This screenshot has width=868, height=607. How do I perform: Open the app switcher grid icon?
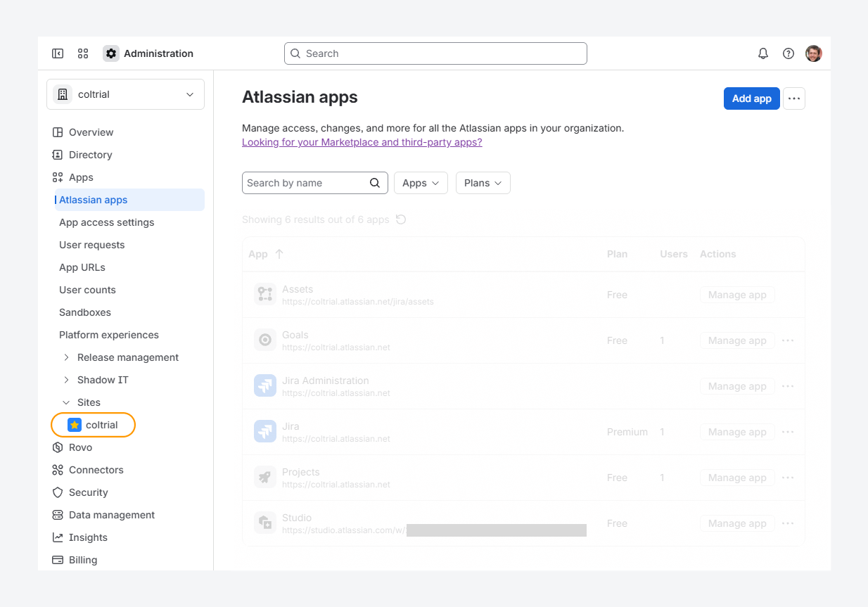(x=83, y=53)
